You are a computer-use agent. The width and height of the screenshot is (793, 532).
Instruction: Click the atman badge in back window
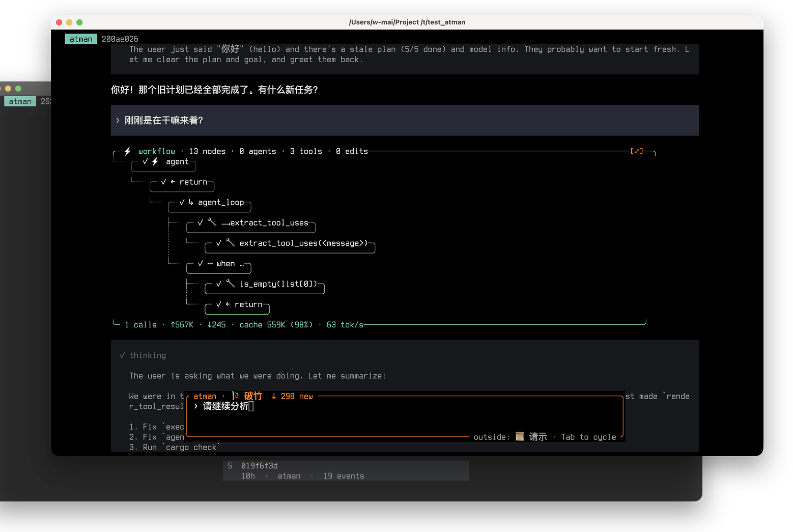click(x=20, y=101)
